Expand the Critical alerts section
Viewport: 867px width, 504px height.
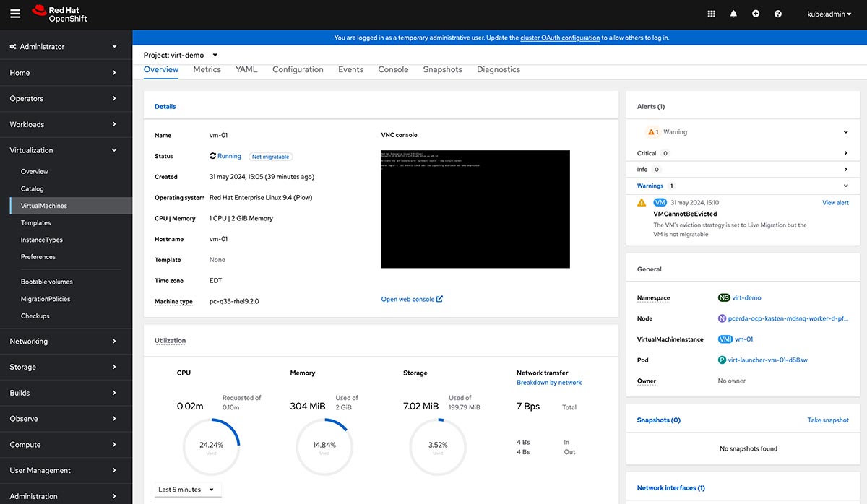pos(845,153)
